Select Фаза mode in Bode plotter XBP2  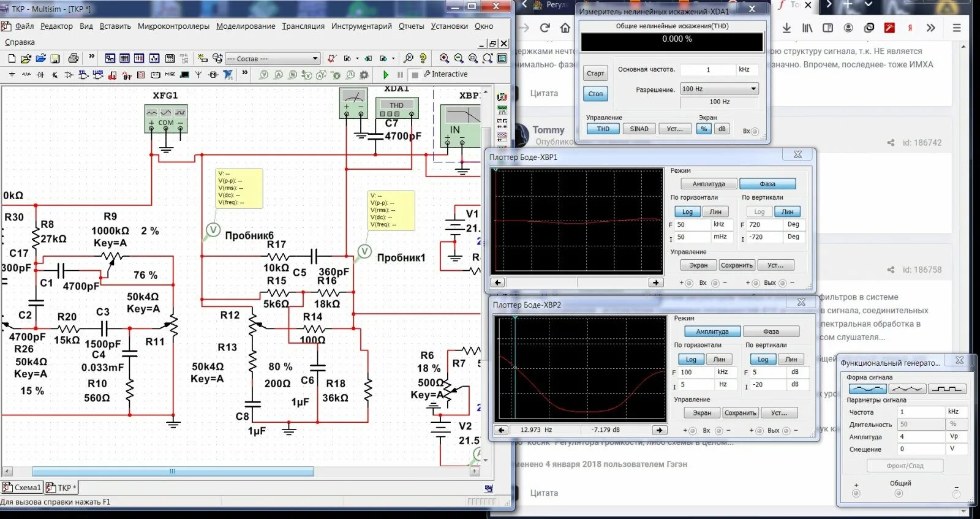(x=771, y=331)
